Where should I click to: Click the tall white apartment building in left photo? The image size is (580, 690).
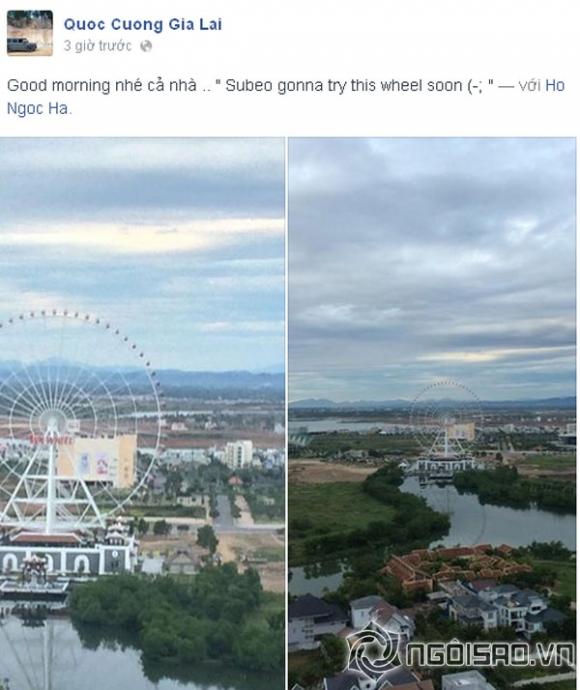point(239,454)
